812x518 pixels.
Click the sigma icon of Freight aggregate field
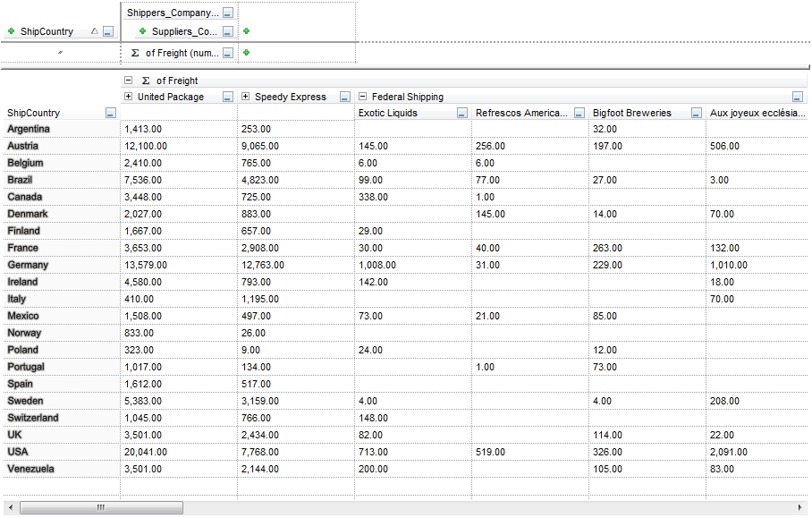135,53
